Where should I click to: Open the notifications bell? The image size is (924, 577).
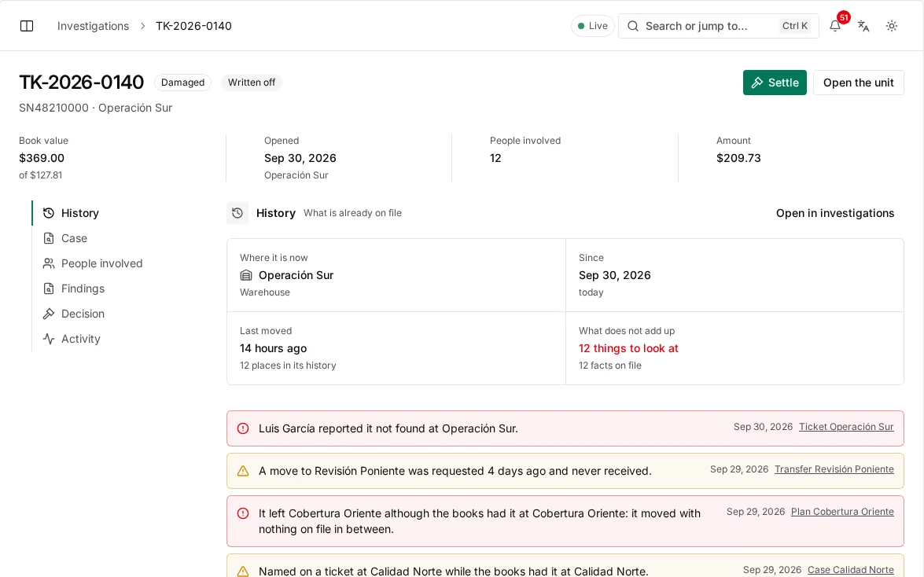[835, 26]
